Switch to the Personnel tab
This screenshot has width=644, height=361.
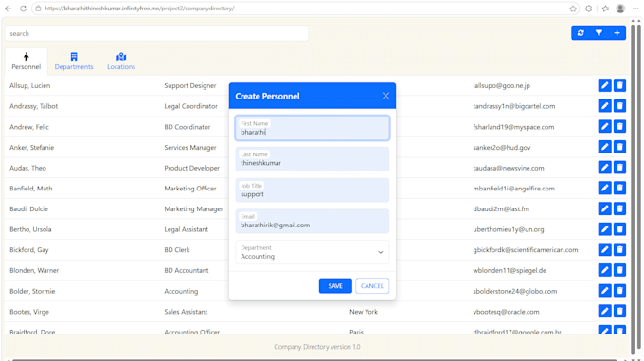[26, 62]
